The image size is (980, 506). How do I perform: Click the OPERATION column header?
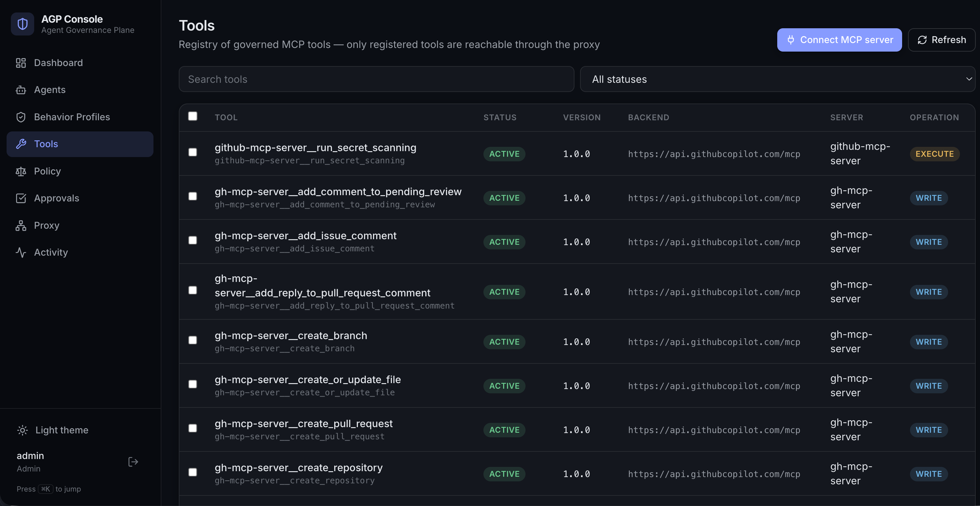click(934, 118)
